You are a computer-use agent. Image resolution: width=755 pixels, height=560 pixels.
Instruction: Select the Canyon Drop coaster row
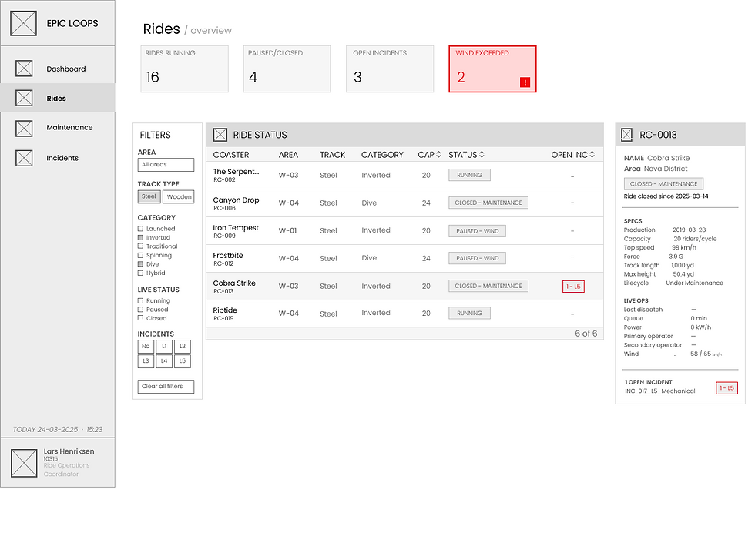coord(404,203)
